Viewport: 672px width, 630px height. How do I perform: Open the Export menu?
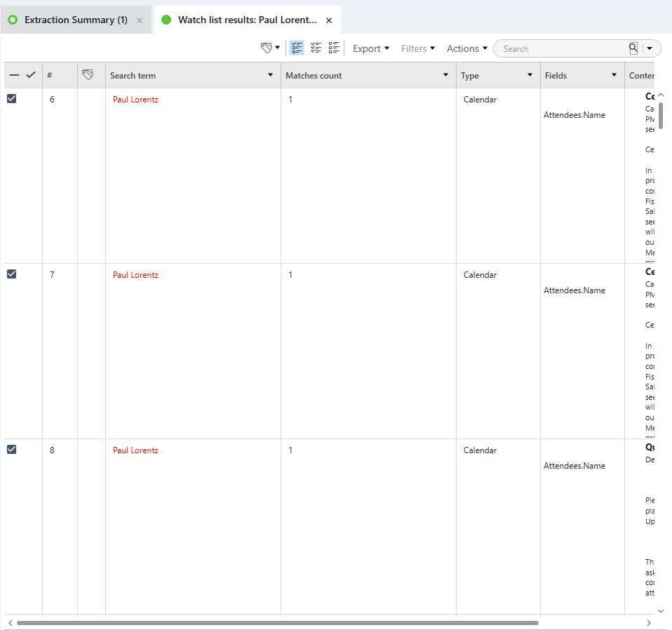(x=370, y=48)
